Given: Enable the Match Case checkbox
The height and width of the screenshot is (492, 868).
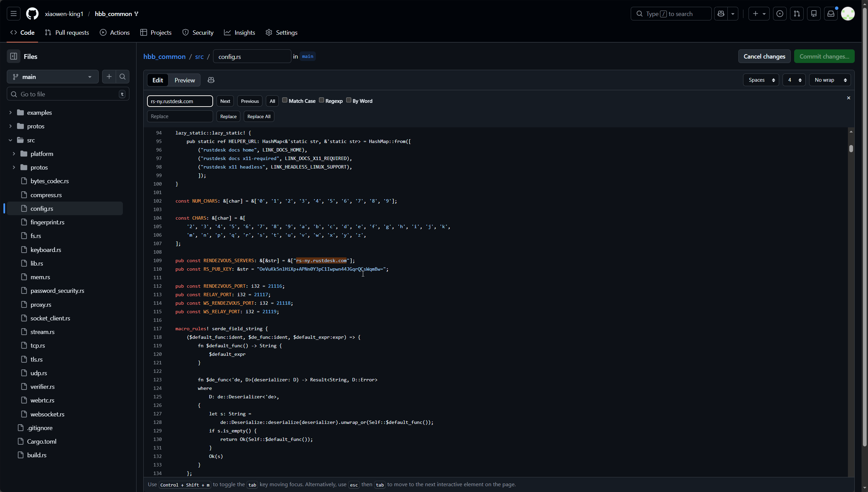Looking at the screenshot, I should click(x=285, y=100).
